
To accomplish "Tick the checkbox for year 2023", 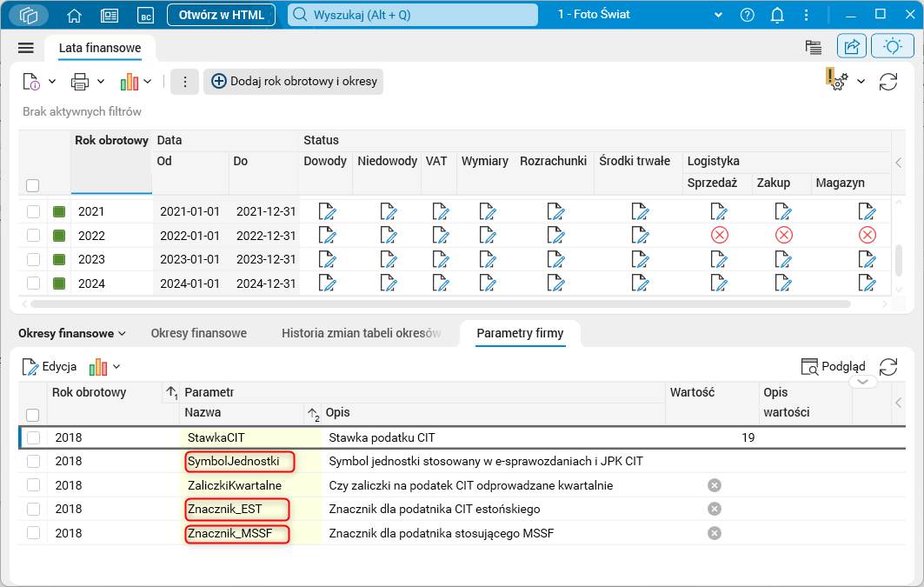I will click(x=33, y=259).
